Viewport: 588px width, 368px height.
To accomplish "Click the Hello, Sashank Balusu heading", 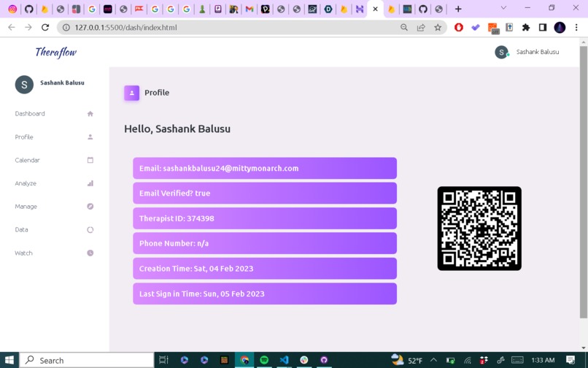I will click(177, 129).
